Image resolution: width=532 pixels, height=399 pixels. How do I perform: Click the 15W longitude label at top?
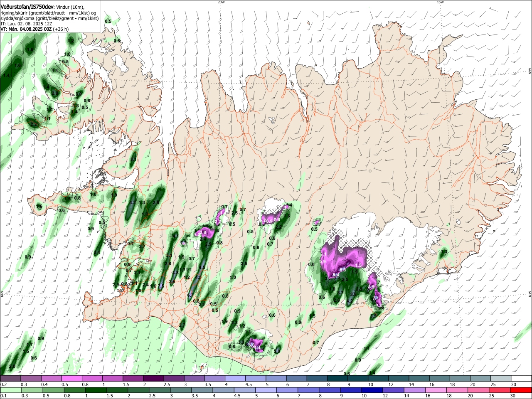[x=440, y=2]
